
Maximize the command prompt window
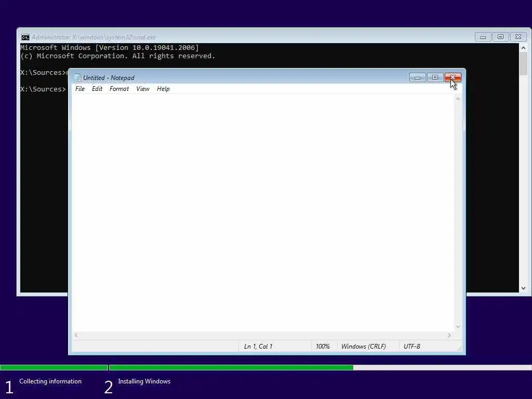(500, 37)
